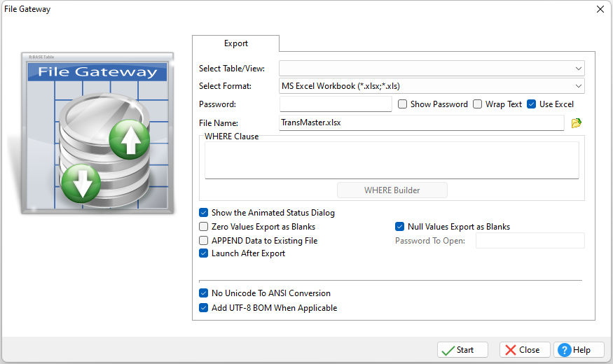Focus the Password input field
This screenshot has width=613, height=364.
(x=336, y=104)
